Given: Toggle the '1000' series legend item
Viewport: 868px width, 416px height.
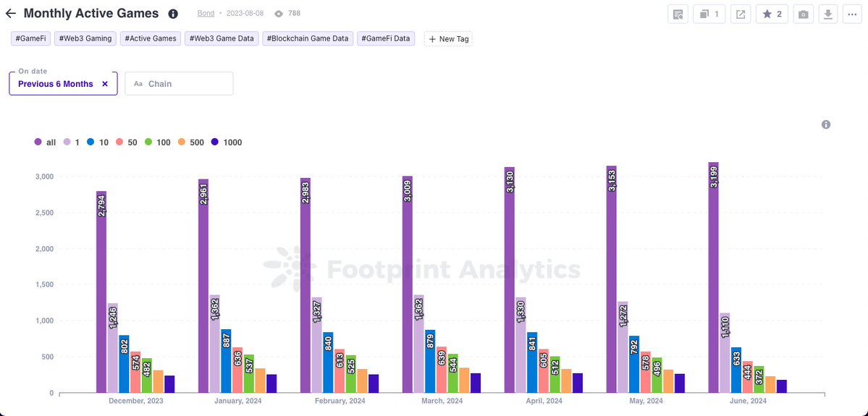Looking at the screenshot, I should pyautogui.click(x=226, y=143).
